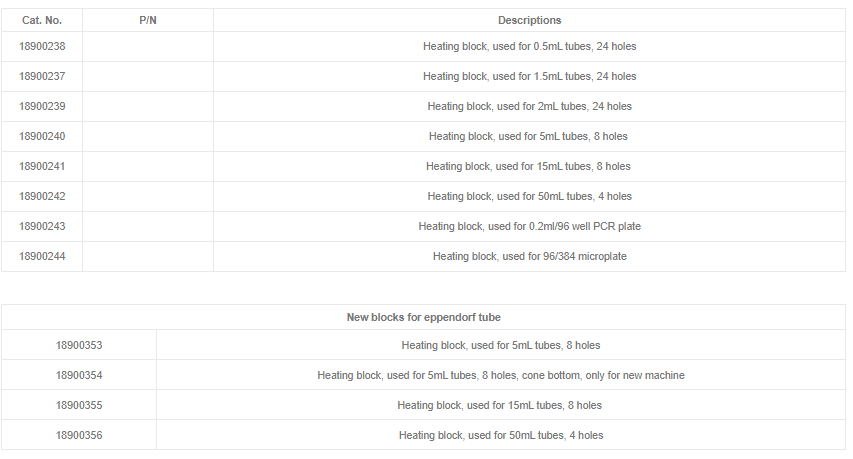Click the New blocks for eppendorf tube heading

tap(424, 317)
